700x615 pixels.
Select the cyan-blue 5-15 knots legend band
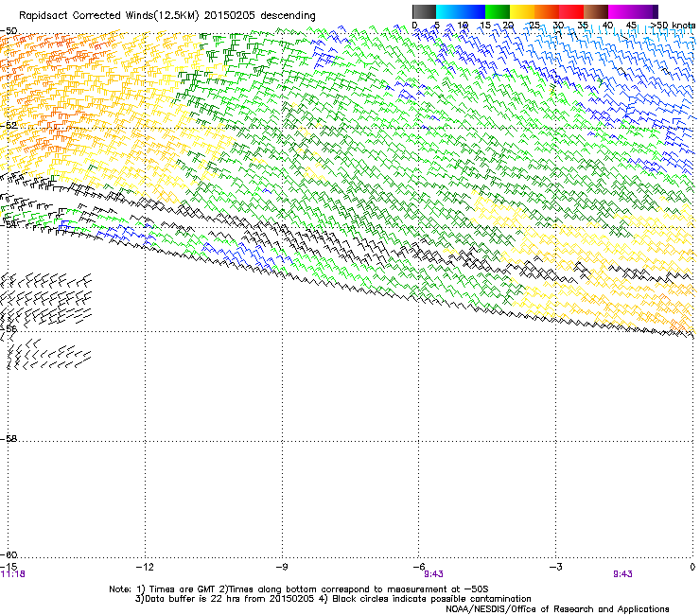(x=461, y=11)
